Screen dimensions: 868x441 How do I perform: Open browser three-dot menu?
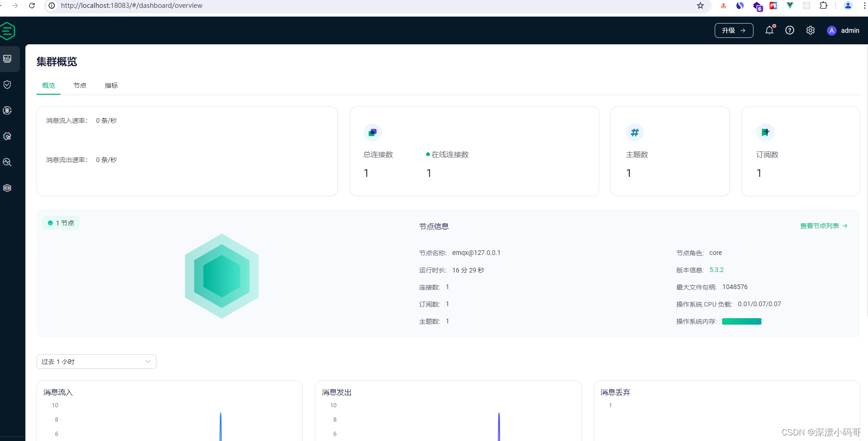coord(864,6)
